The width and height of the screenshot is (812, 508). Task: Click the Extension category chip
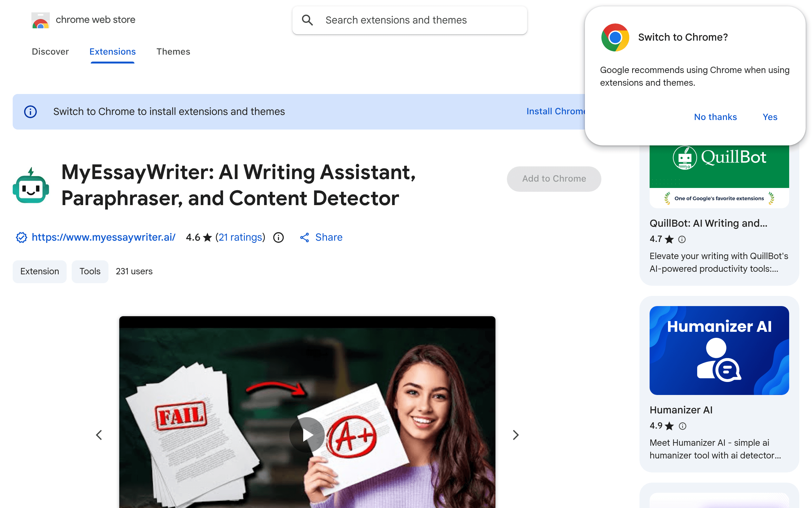click(x=40, y=271)
